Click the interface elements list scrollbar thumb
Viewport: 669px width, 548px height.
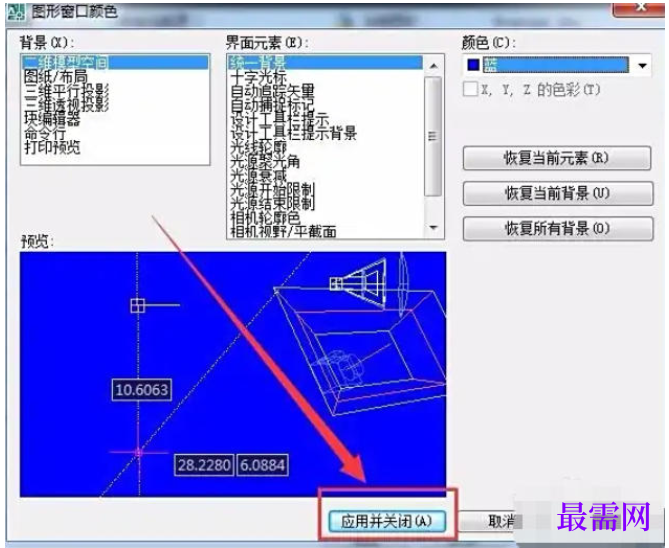click(x=433, y=137)
